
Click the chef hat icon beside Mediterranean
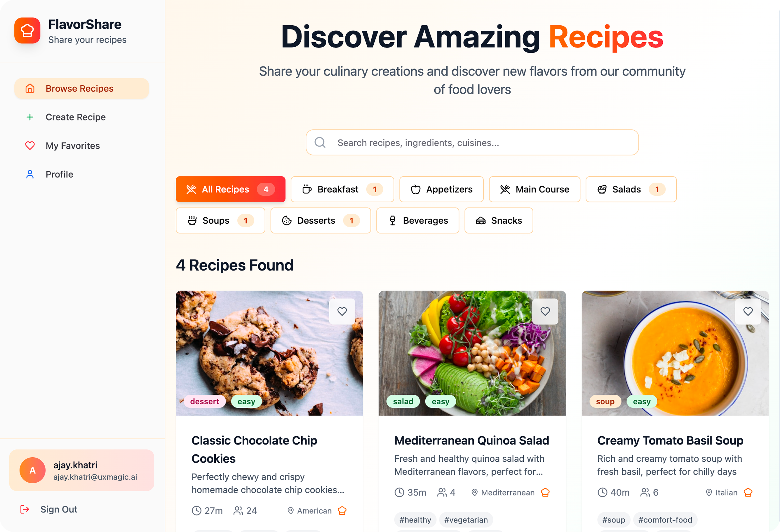(545, 492)
